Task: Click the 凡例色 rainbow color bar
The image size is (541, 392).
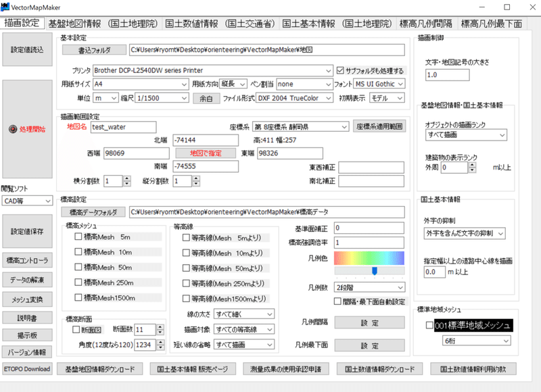Action: [x=369, y=258]
